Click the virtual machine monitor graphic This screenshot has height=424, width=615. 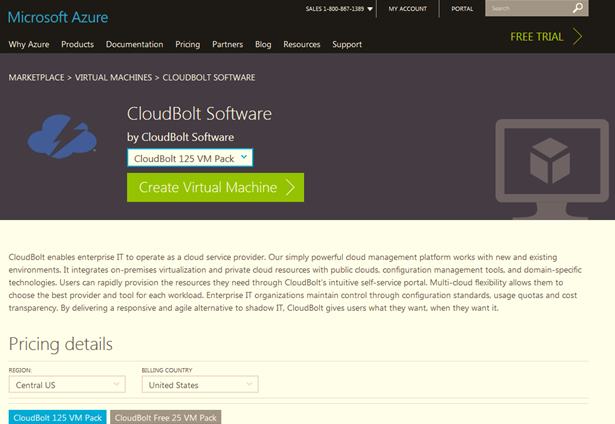551,169
